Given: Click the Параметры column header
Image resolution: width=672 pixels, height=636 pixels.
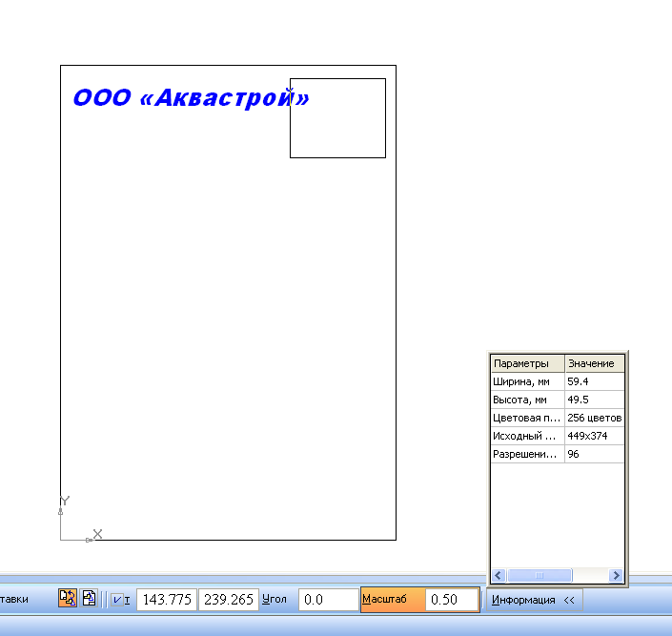Looking at the screenshot, I should tap(527, 363).
